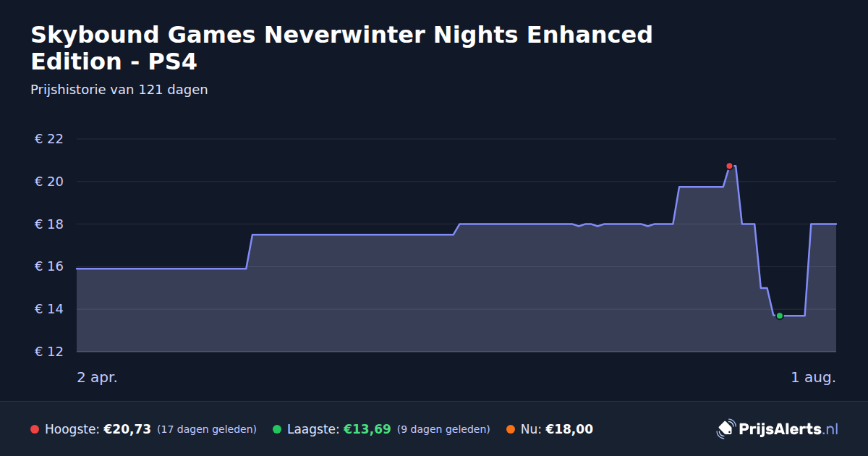Select the lowest price €13,69 value
The image size is (868, 456).
click(367, 429)
